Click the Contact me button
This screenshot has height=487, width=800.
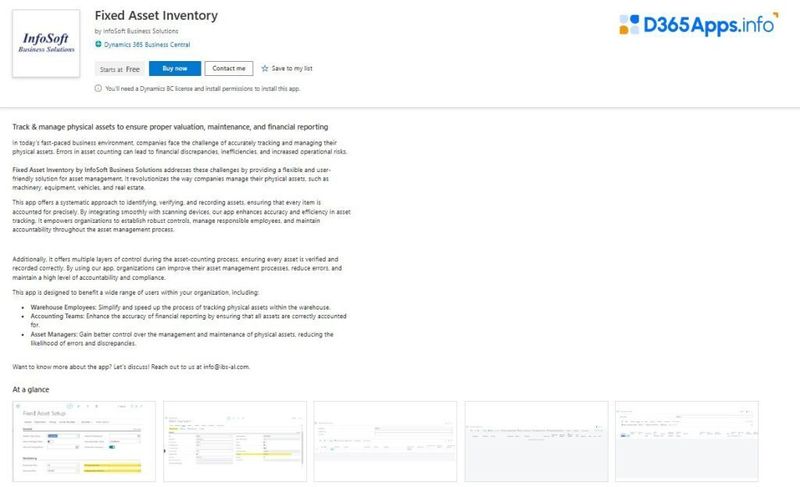(x=229, y=68)
